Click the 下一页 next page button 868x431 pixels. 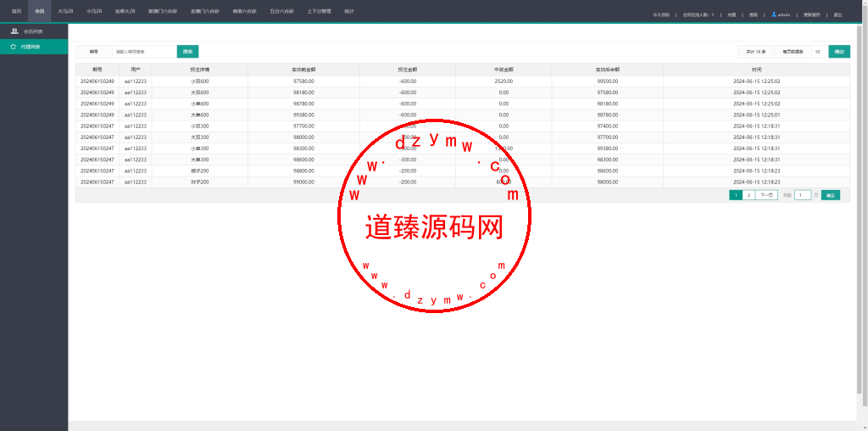click(766, 195)
